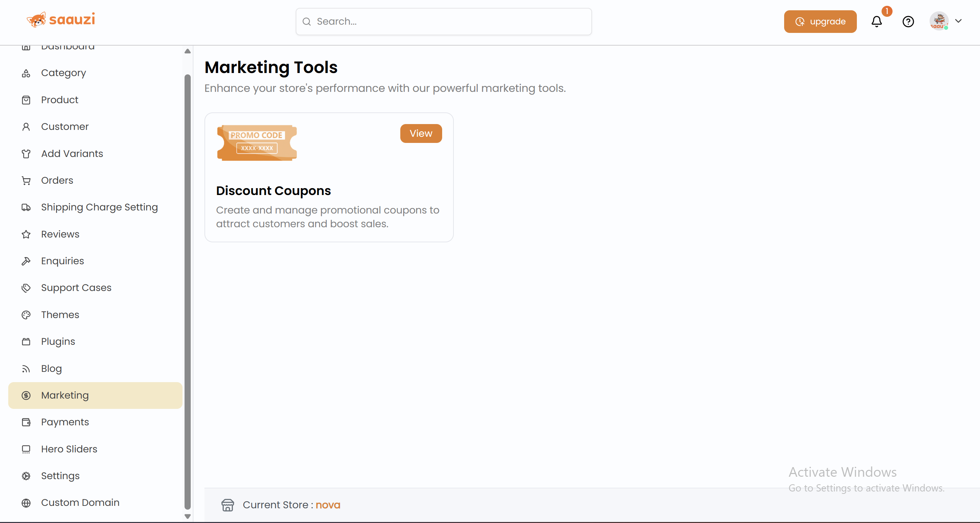The image size is (980, 523).
Task: Click the orange upgrade button
Action: [820, 22]
